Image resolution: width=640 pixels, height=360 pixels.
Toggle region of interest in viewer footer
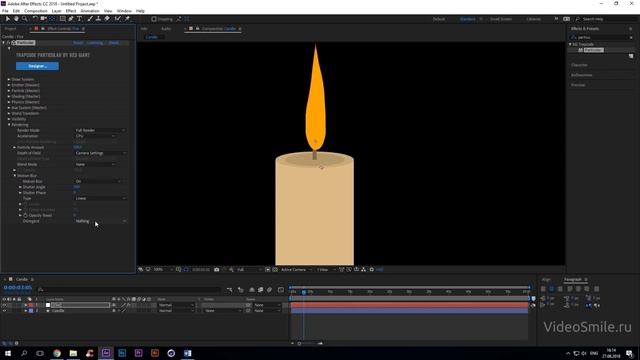click(x=268, y=269)
